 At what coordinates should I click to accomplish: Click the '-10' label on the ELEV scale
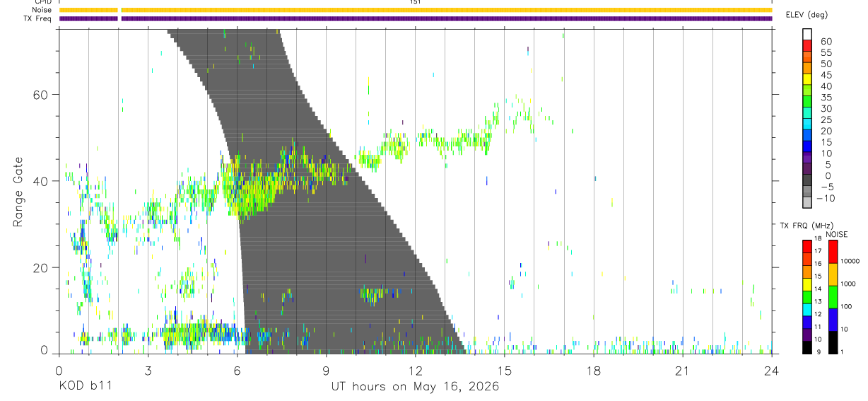[x=826, y=199]
